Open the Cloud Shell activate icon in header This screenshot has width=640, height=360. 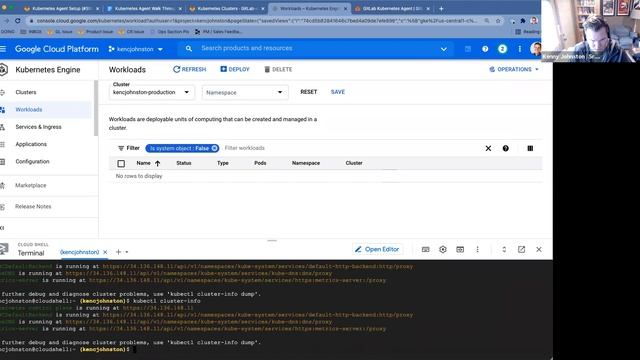[x=468, y=49]
